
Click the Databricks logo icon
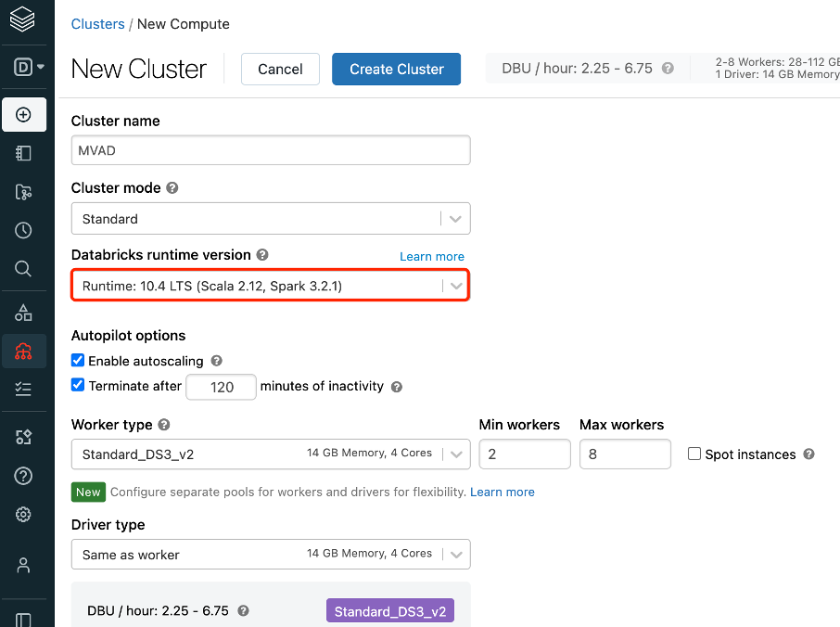[22, 19]
